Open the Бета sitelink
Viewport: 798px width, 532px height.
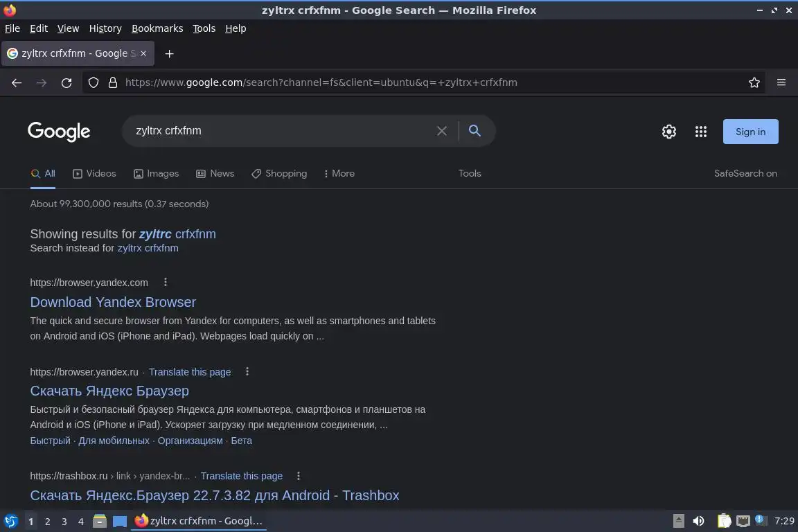point(242,441)
